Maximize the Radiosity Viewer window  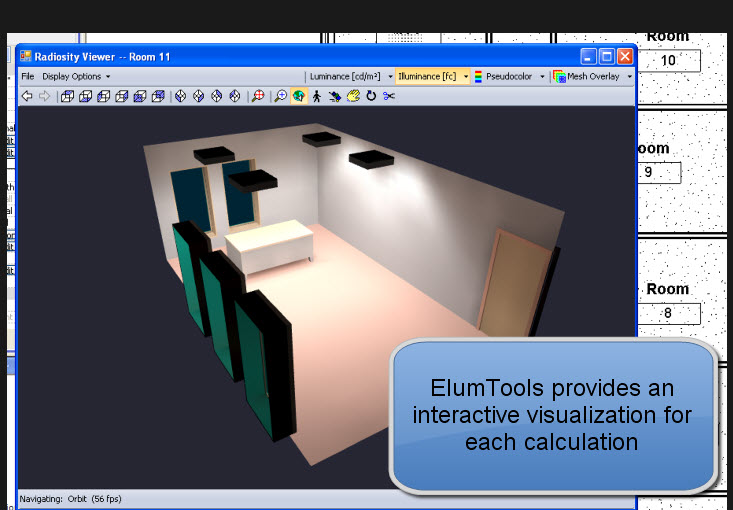pyautogui.click(x=607, y=57)
